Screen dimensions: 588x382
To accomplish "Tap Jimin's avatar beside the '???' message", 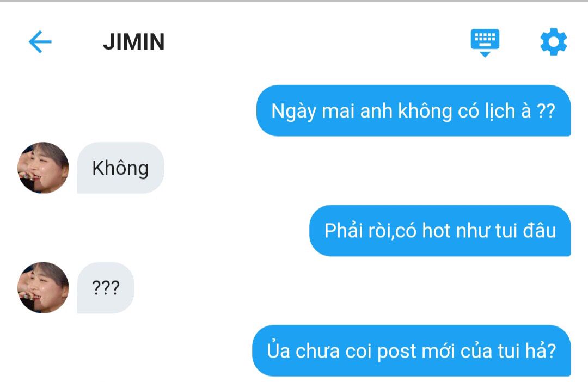I will click(x=43, y=287).
